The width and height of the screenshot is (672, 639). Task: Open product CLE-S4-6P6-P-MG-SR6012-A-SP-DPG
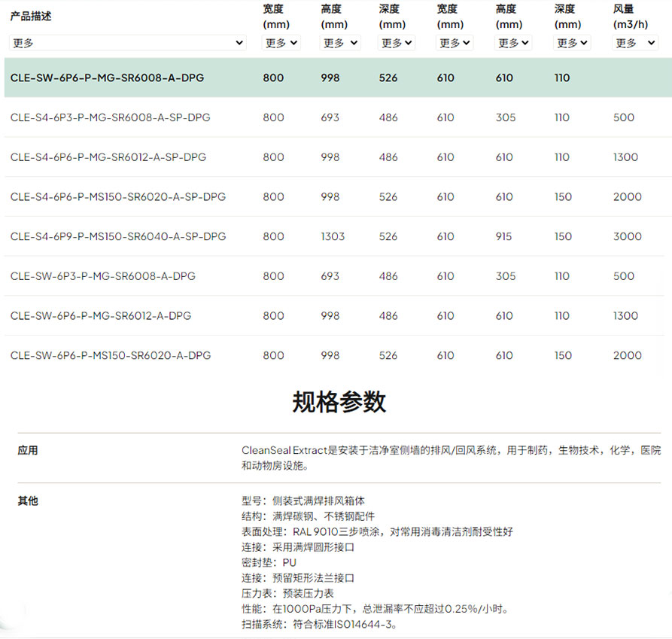click(108, 157)
